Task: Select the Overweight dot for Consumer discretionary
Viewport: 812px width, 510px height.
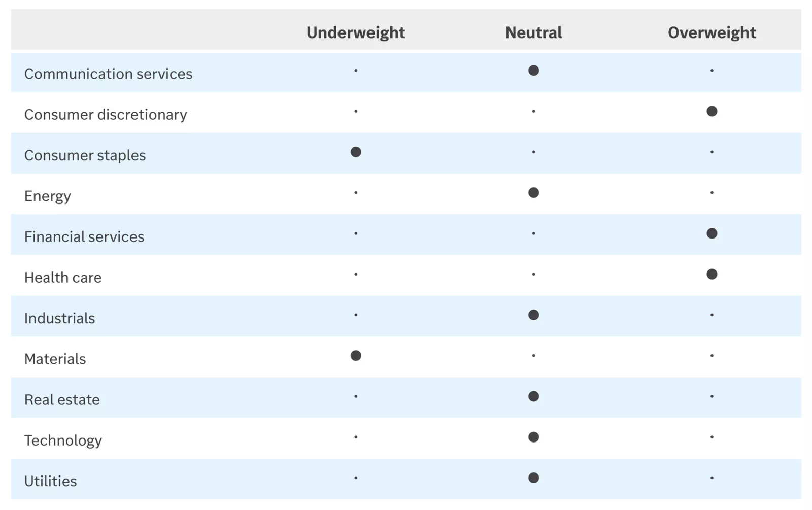Action: click(712, 111)
